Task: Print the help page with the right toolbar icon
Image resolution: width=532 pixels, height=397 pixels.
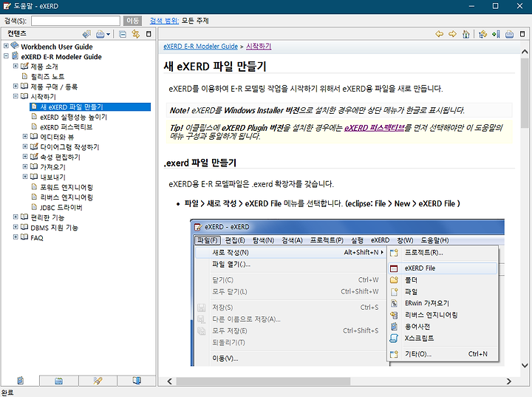Action: coord(509,34)
